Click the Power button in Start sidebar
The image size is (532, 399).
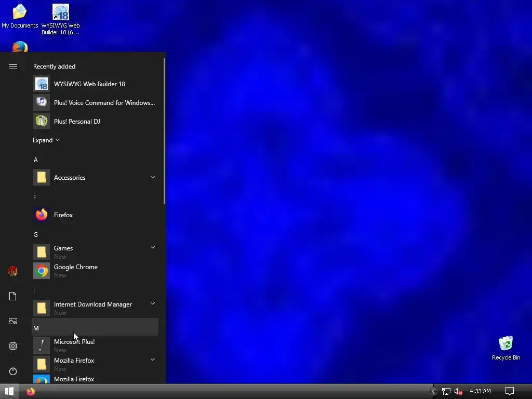tap(13, 371)
